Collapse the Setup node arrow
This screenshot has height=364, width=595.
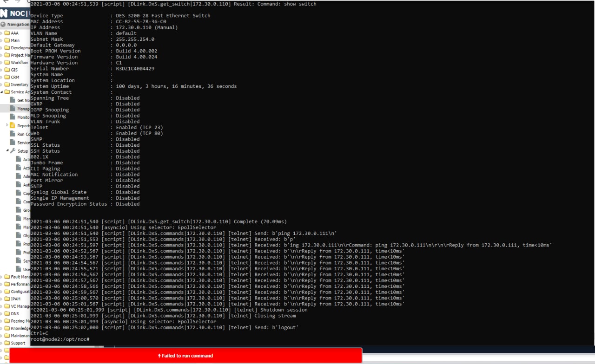point(7,151)
